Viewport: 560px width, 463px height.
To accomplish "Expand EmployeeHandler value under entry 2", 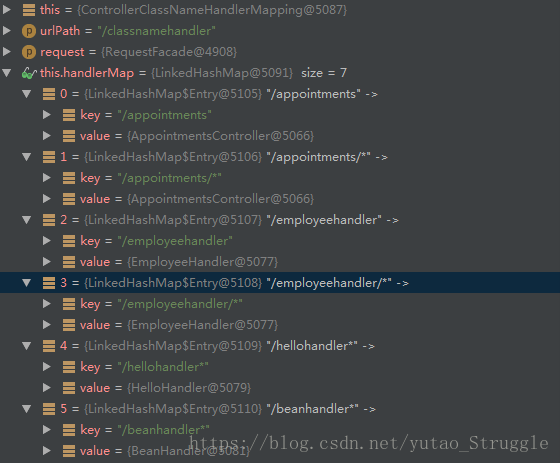I will click(x=47, y=262).
